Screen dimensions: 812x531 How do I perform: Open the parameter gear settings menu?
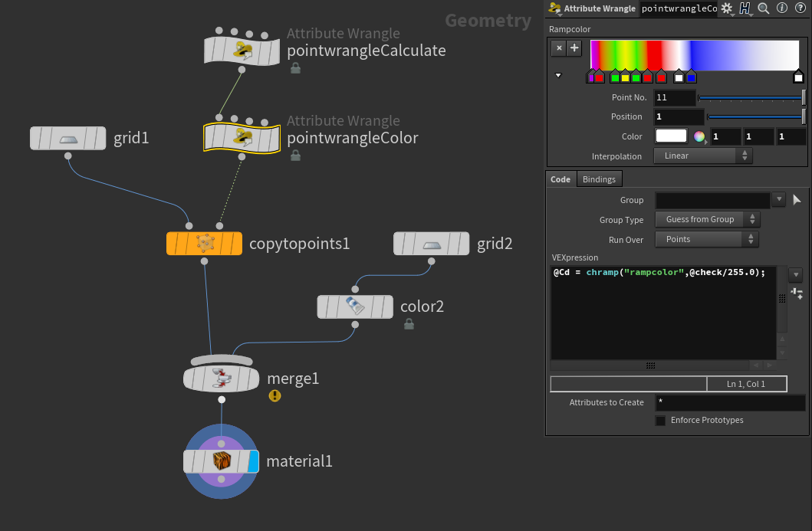(x=727, y=8)
